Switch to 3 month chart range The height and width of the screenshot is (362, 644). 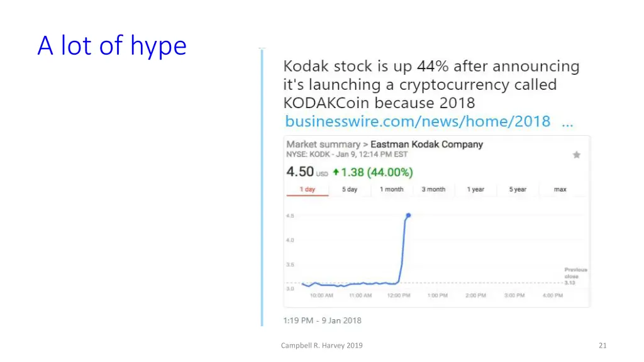pos(433,189)
